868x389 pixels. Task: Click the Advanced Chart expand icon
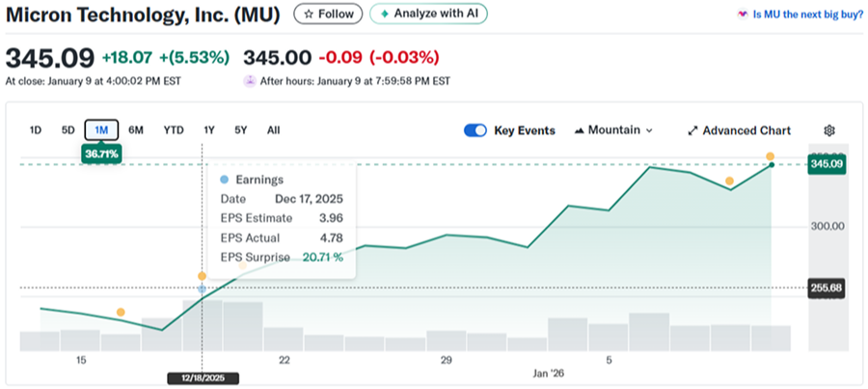tap(693, 130)
